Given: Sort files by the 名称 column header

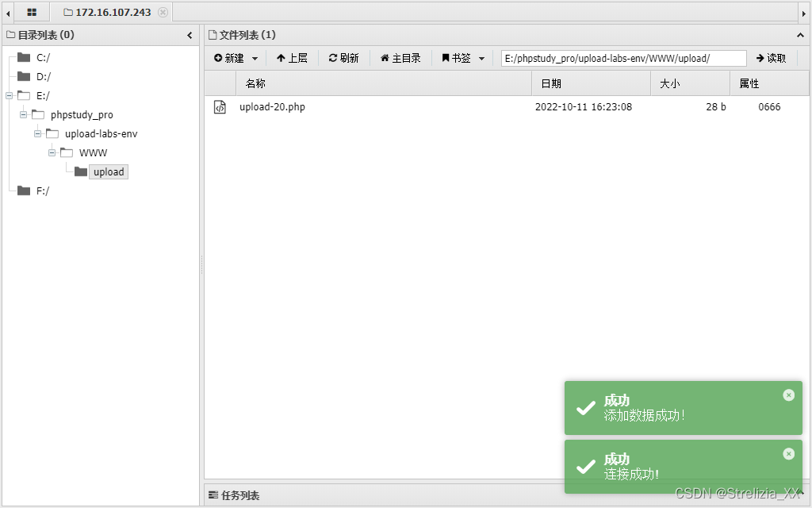Looking at the screenshot, I should coord(255,83).
